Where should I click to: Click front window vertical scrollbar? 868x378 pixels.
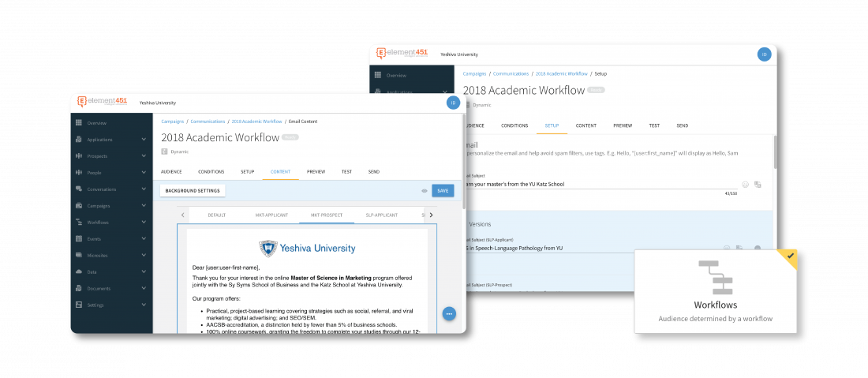click(x=464, y=162)
